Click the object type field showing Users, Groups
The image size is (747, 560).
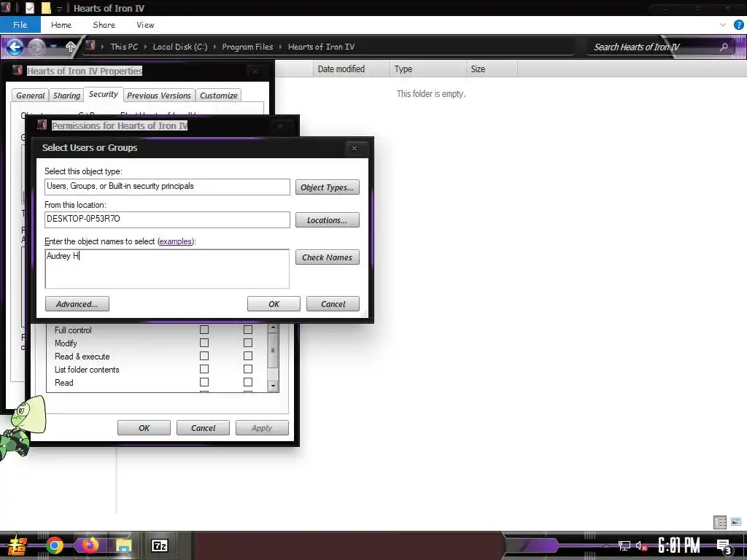167,187
